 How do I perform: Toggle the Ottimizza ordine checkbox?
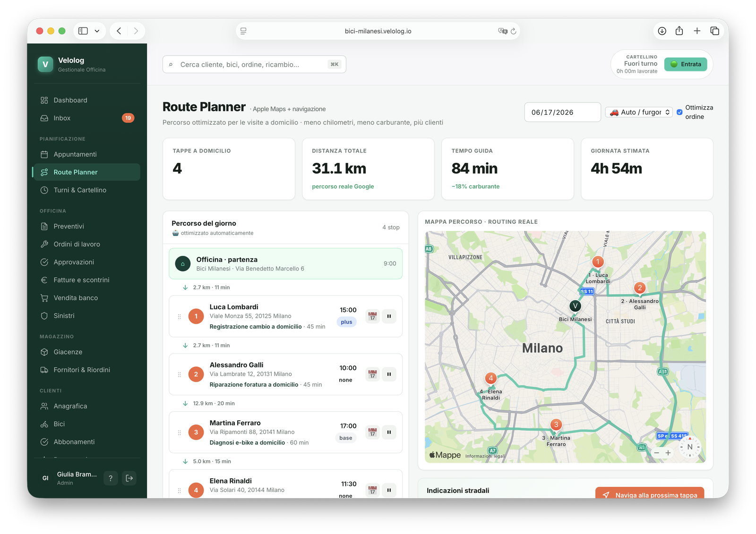(679, 112)
